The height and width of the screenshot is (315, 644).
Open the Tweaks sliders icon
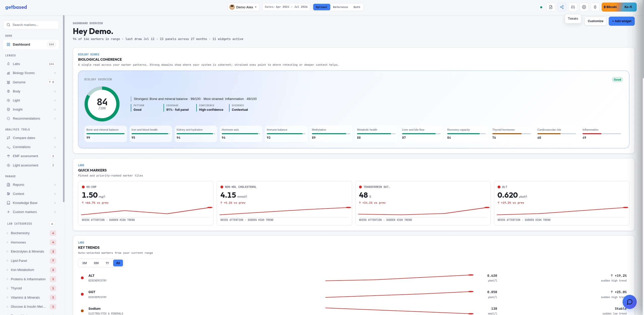[573, 7]
